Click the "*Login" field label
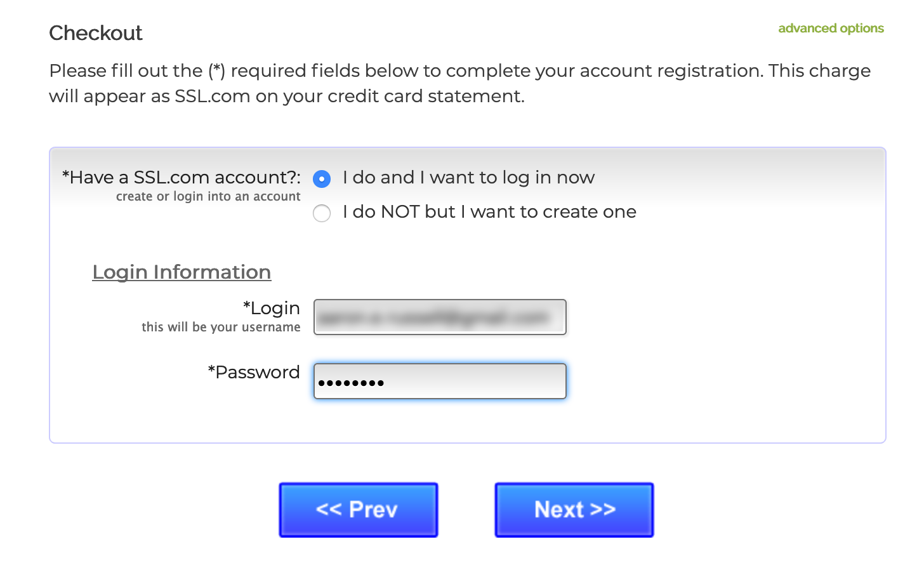Image resolution: width=924 pixels, height=577 pixels. tap(272, 308)
